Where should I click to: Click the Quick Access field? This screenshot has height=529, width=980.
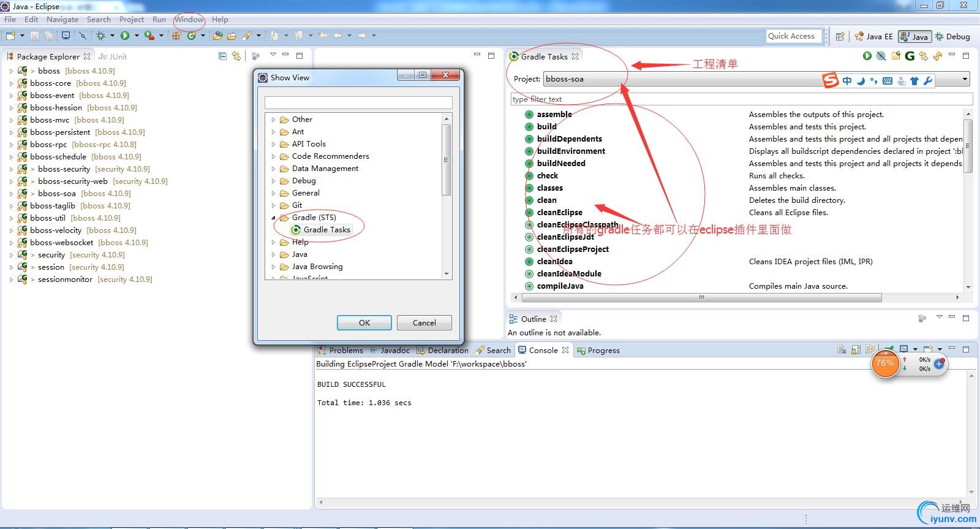(793, 36)
